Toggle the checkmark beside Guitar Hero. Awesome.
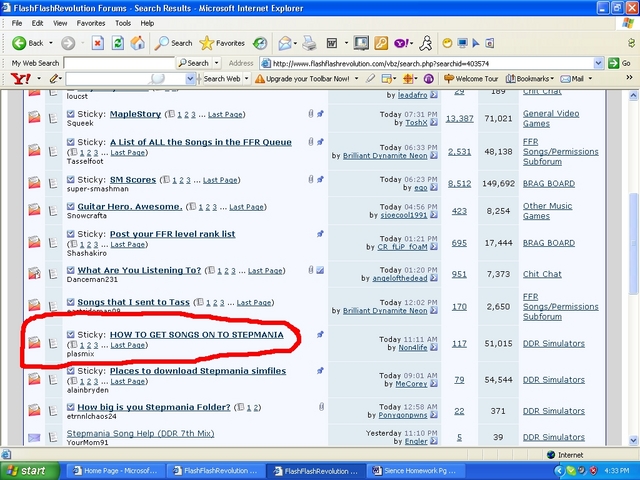This screenshot has width=640, height=480. coord(71,207)
